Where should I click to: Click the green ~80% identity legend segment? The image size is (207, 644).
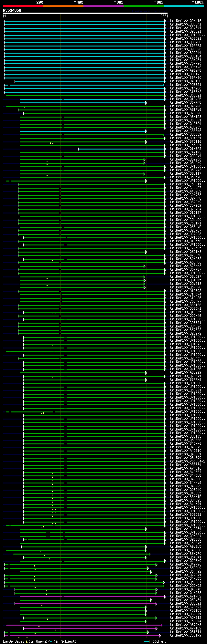(x=144, y=6)
